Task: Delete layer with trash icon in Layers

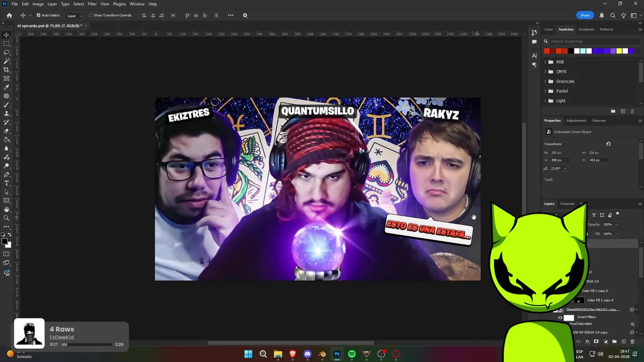Action: click(x=632, y=341)
